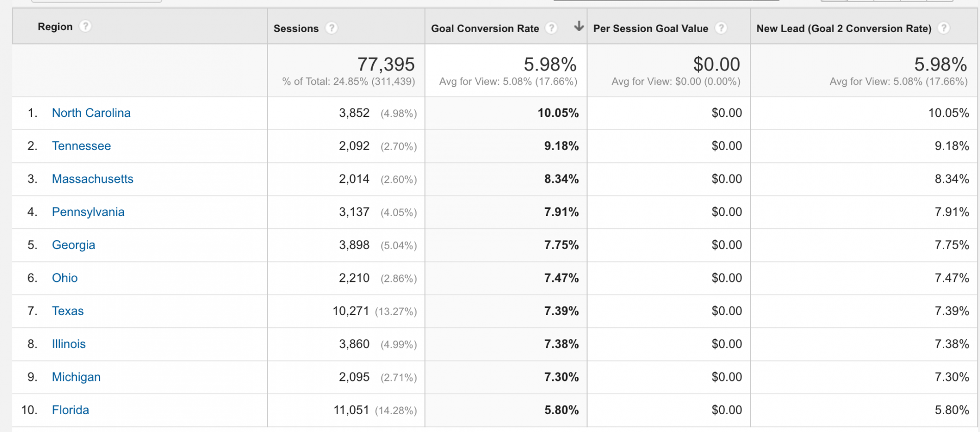
Task: Open the Pennsylvania region link
Action: (88, 212)
